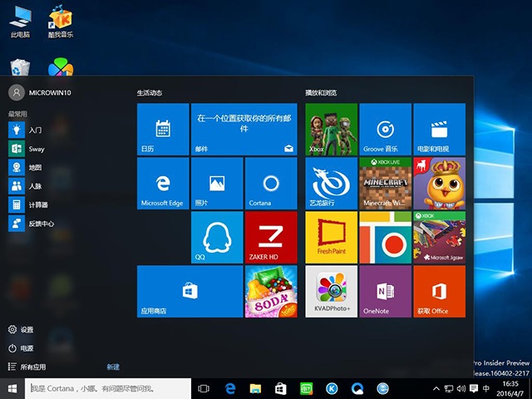This screenshot has width=532, height=399.
Task: Open the 应用商店 store tile
Action: click(190, 291)
